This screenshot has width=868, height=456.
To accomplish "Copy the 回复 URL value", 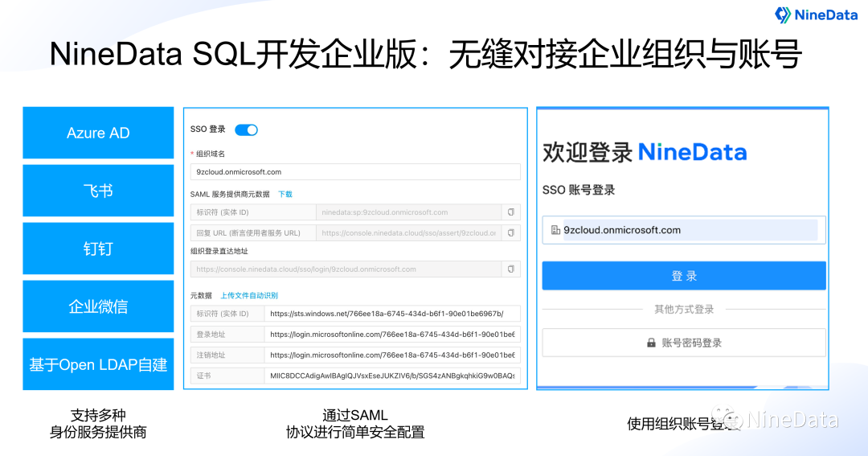I will (511, 232).
